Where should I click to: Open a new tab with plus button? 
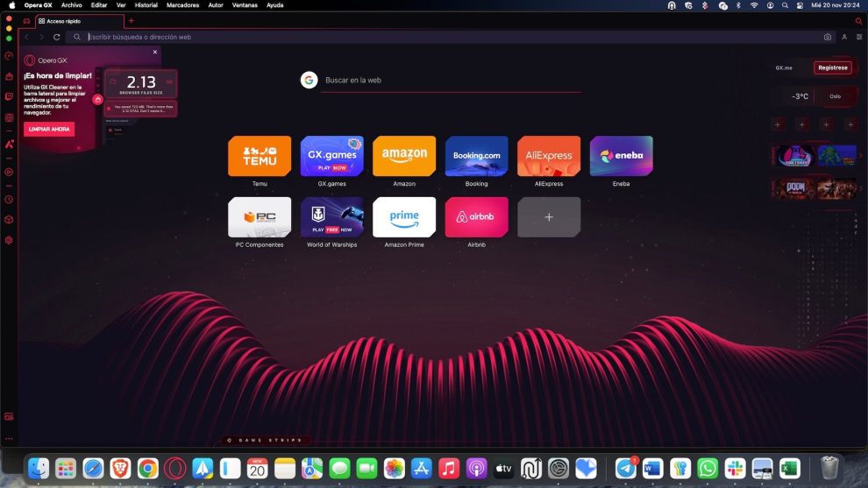click(132, 20)
